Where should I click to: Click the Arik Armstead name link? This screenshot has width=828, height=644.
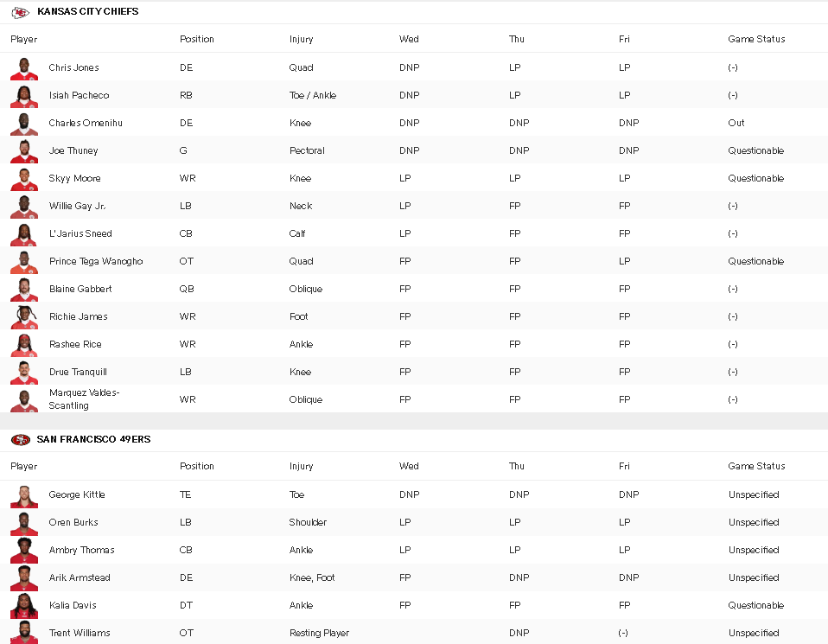tap(80, 577)
